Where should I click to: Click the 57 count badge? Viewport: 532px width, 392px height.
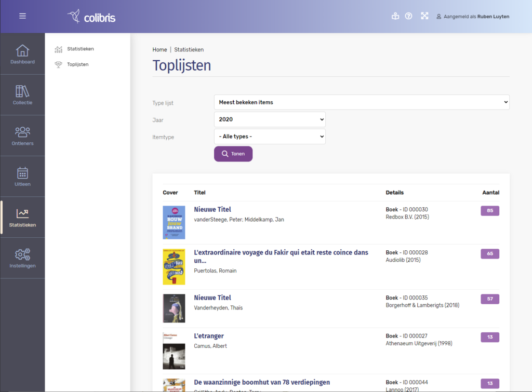490,299
